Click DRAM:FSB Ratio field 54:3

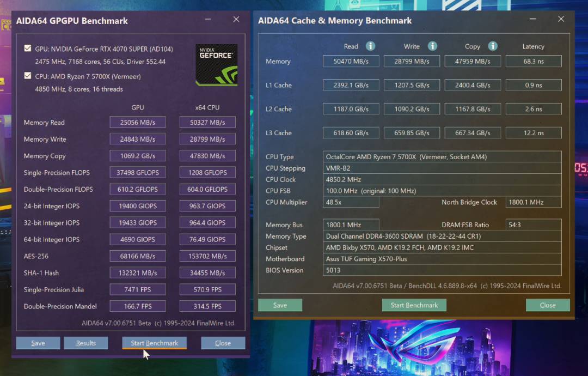[534, 225]
